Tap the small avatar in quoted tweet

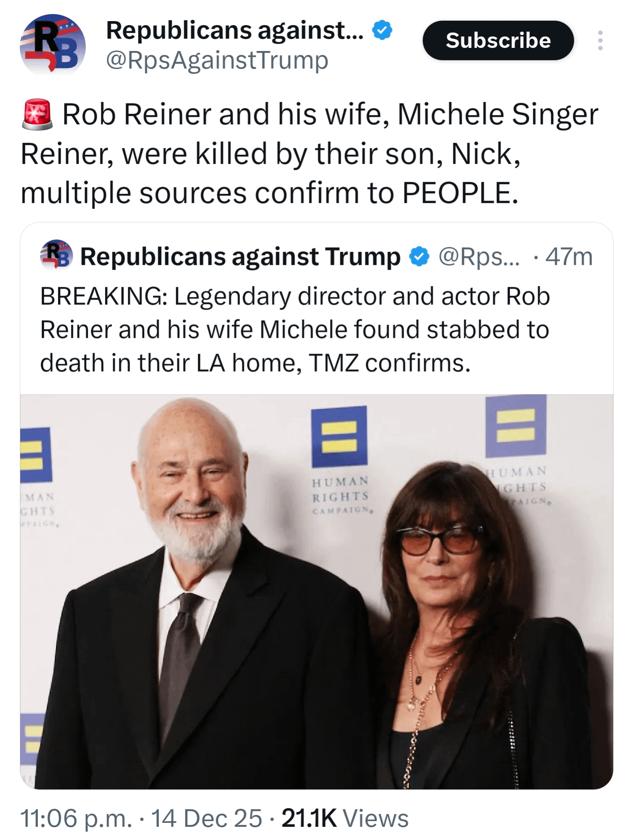coord(56,254)
